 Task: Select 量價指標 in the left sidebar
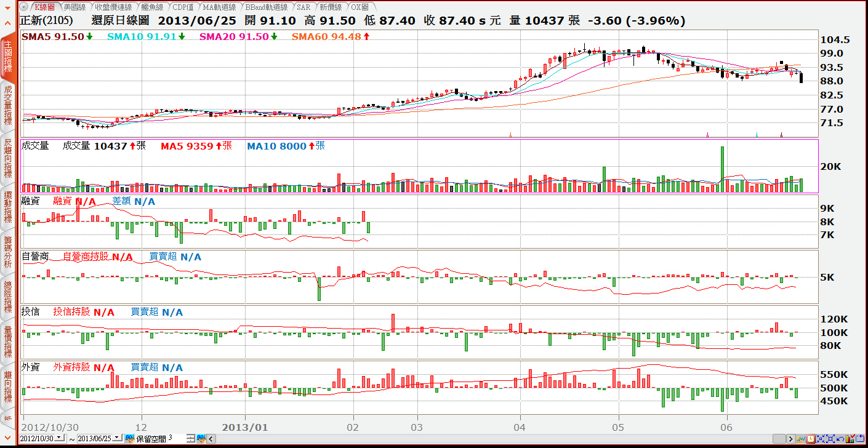point(7,342)
